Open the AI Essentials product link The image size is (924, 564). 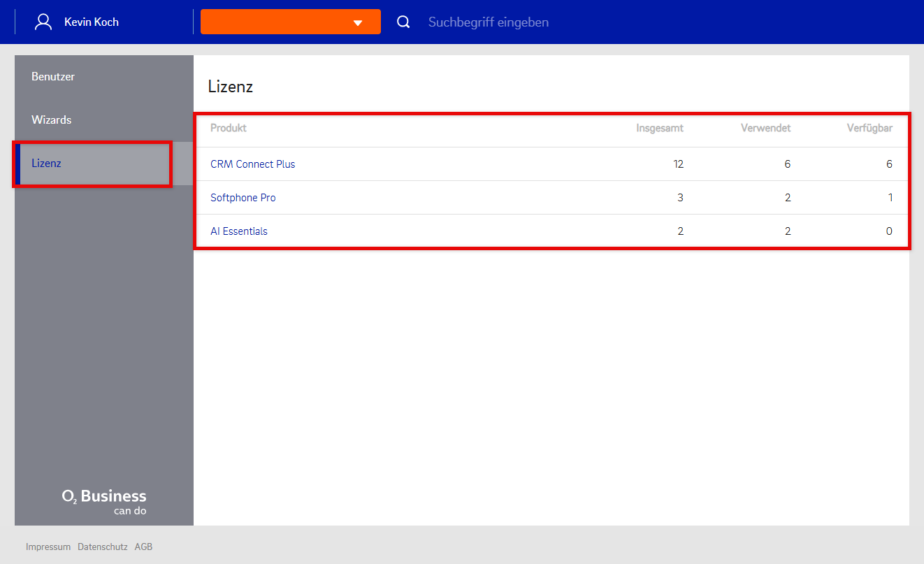tap(239, 231)
